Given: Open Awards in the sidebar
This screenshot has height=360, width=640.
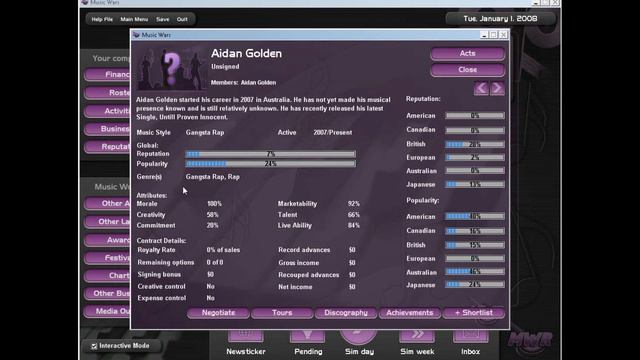Looking at the screenshot, I should (x=107, y=240).
